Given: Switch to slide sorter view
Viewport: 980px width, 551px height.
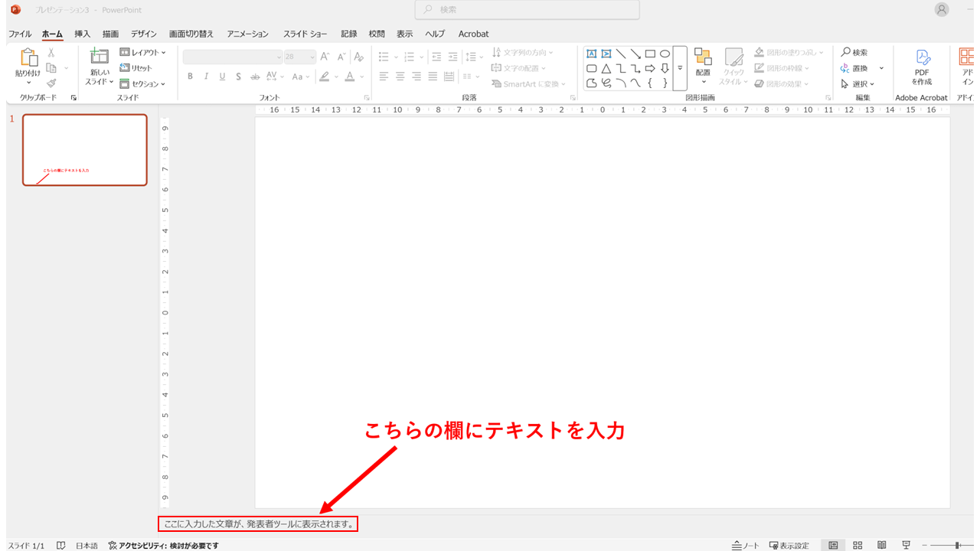Looking at the screenshot, I should click(x=857, y=546).
